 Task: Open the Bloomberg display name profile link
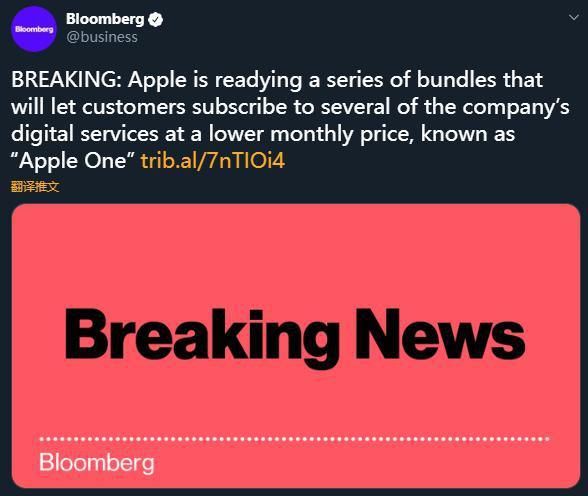tap(105, 19)
